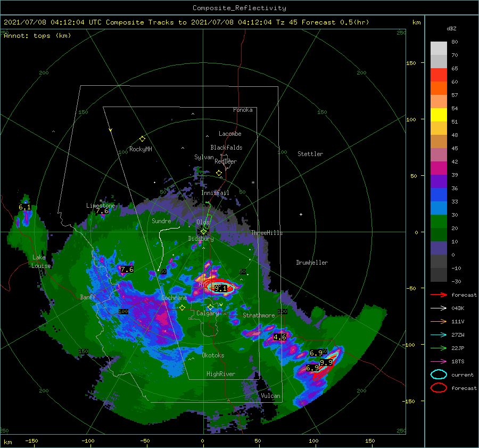Click the red 65-60 dBZ swatch
Screen dimensions: 479x448
click(x=439, y=75)
